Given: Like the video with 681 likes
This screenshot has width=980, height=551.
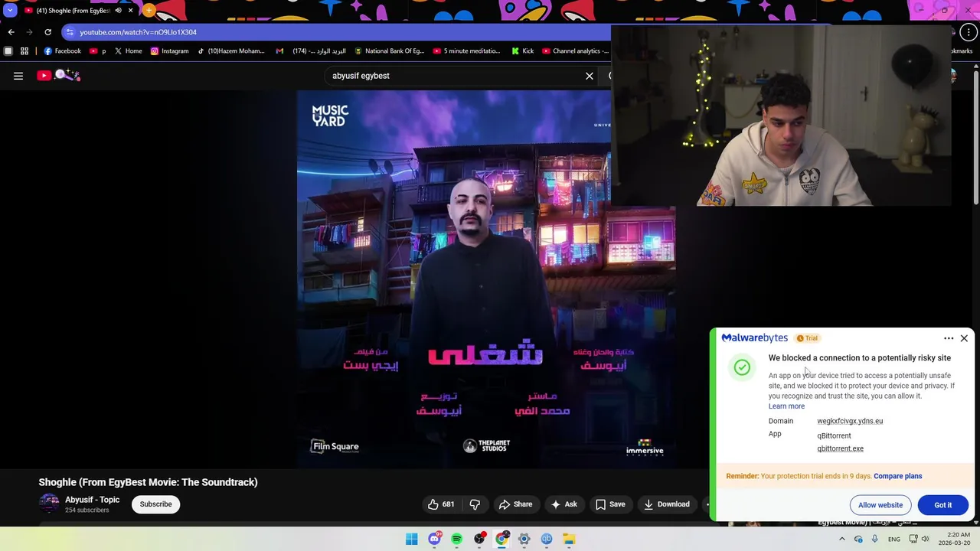Looking at the screenshot, I should tap(441, 504).
